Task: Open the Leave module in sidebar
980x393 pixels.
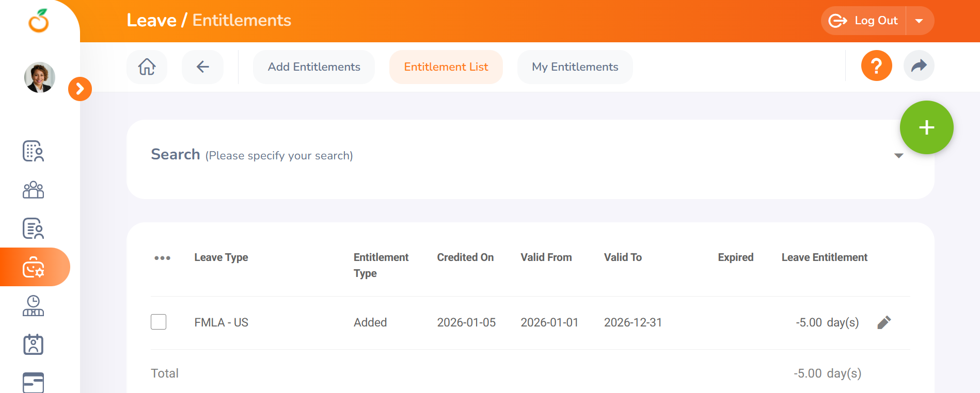Action: coord(34,267)
